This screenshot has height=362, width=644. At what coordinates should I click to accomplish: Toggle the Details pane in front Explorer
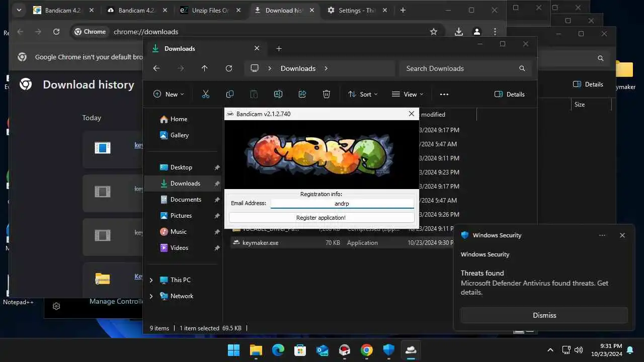pos(510,94)
